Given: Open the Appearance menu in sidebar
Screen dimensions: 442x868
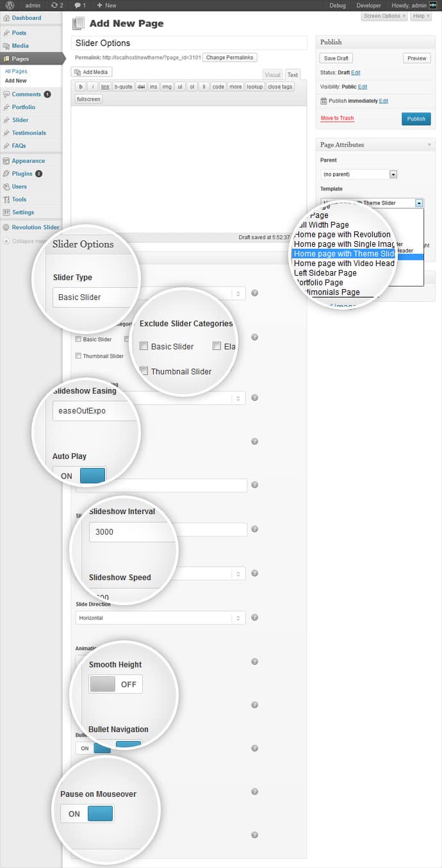Looking at the screenshot, I should click(28, 161).
